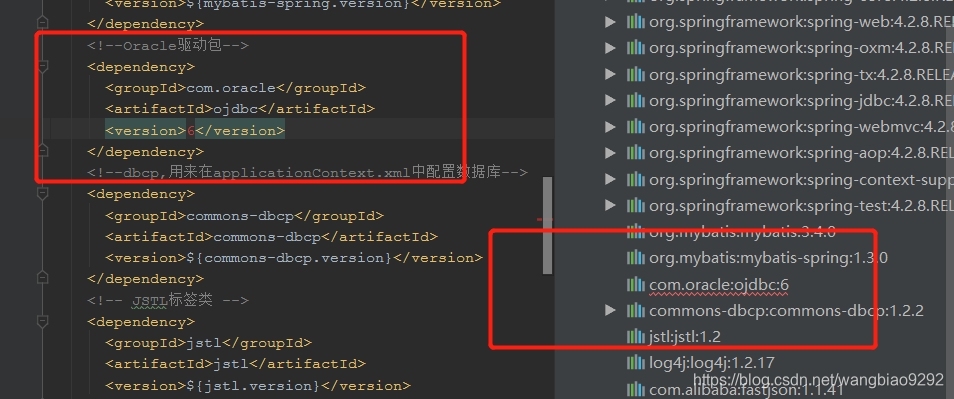Select the jstl:jstl:1.2 dependency text

click(685, 336)
